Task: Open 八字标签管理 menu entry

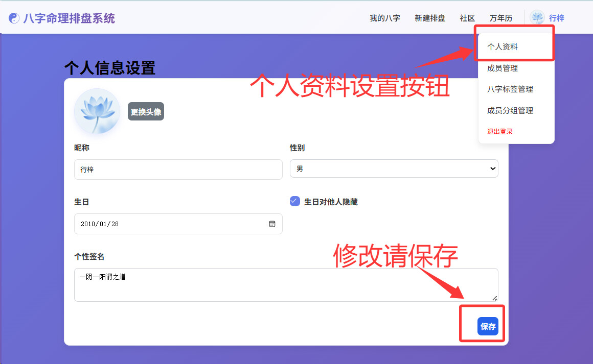Action: coord(510,89)
